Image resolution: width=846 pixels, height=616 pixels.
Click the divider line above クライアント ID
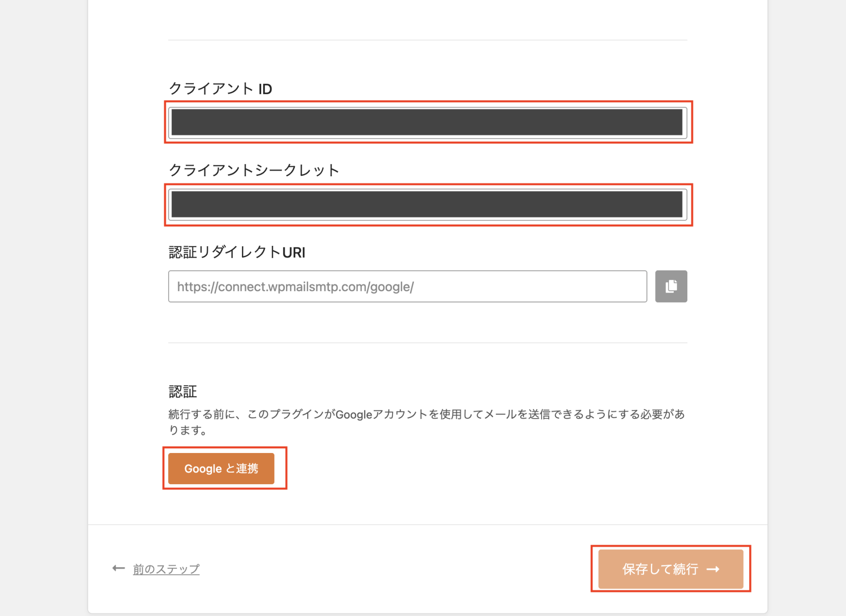(x=427, y=40)
